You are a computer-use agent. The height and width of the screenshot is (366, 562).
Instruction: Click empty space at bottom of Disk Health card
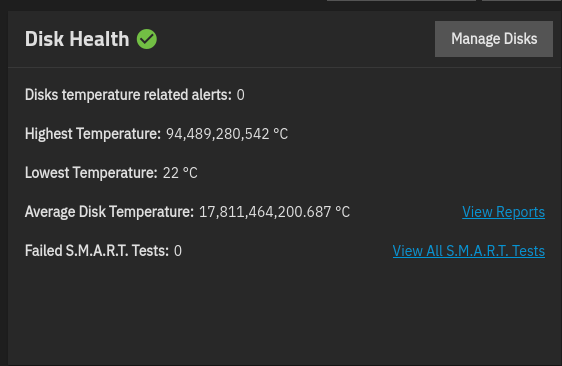coord(285,315)
